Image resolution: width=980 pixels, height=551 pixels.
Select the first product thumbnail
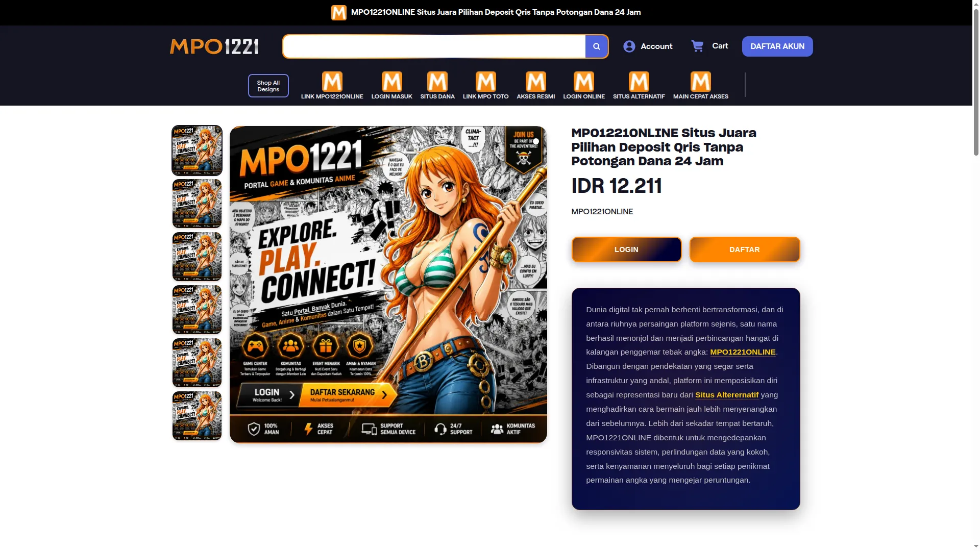pos(197,151)
